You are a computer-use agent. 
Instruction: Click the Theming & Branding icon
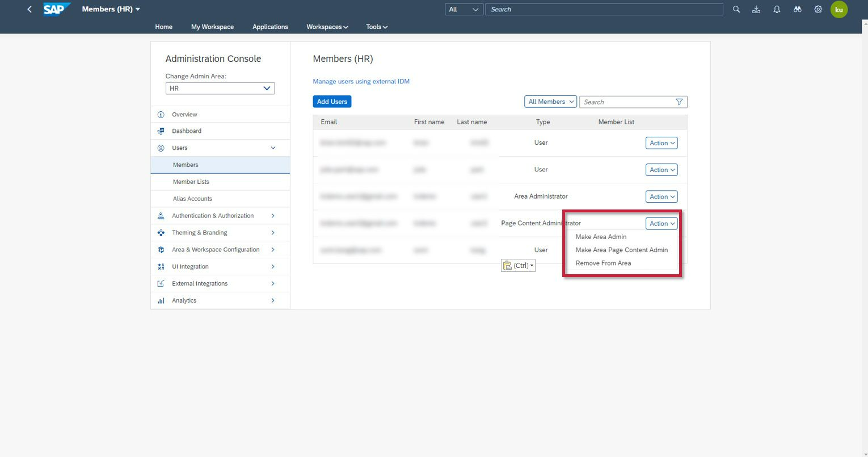tap(161, 233)
